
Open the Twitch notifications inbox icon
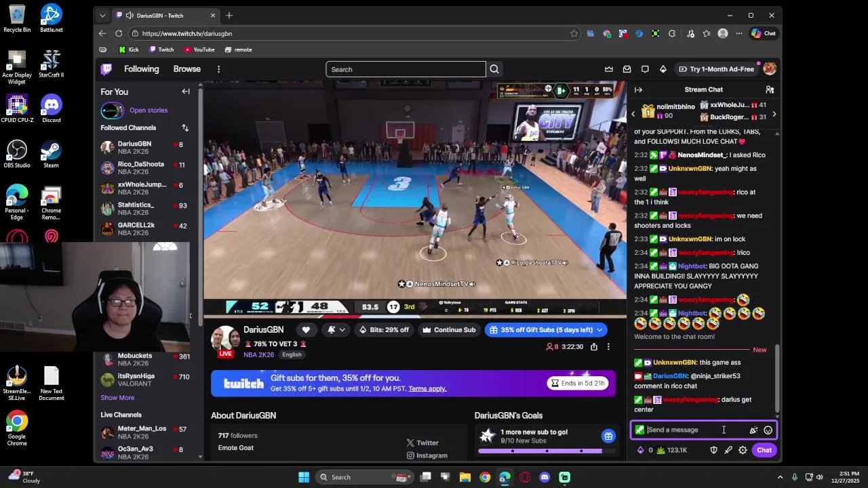point(627,69)
